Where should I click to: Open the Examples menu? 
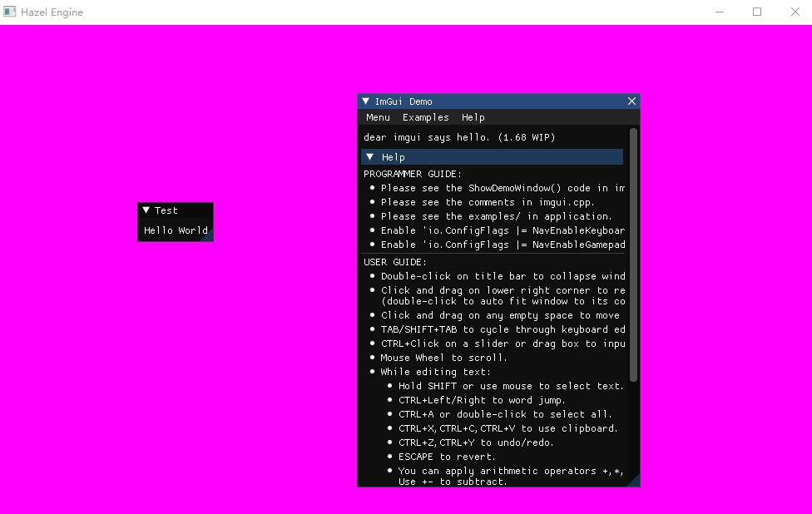click(425, 117)
